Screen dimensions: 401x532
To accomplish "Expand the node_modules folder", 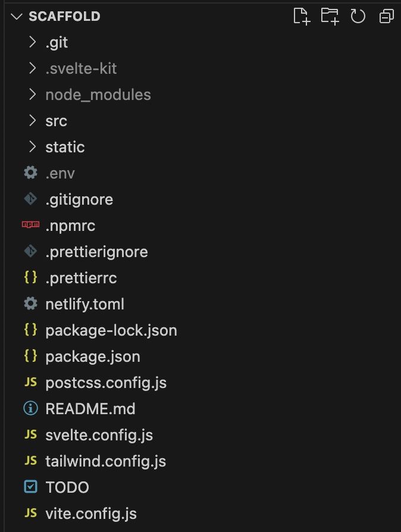I will pyautogui.click(x=33, y=95).
